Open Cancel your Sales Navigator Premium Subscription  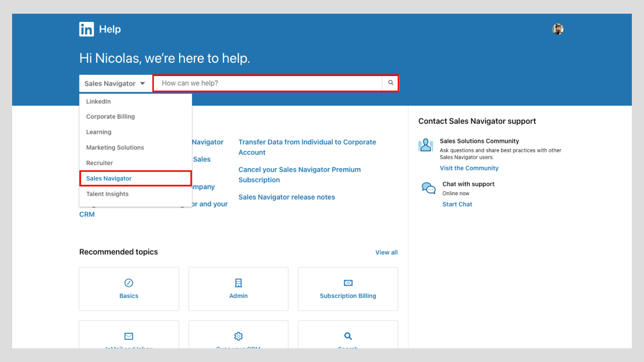(x=299, y=175)
